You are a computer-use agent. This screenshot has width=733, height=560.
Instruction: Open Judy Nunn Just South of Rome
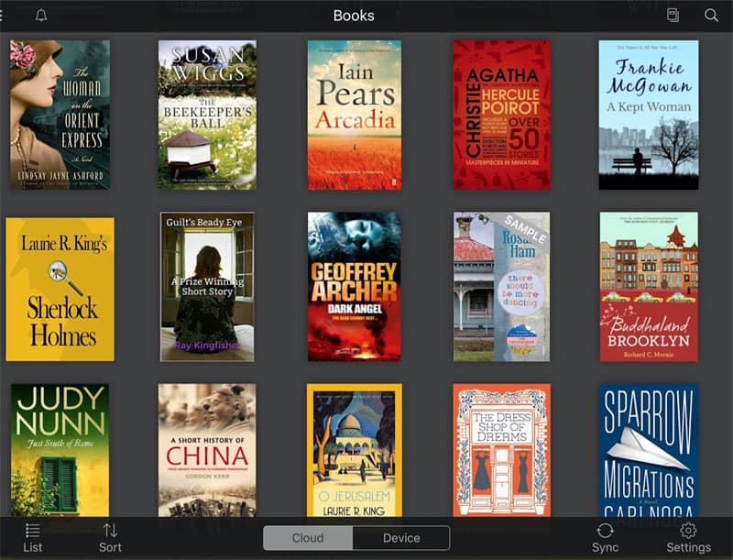click(60, 450)
